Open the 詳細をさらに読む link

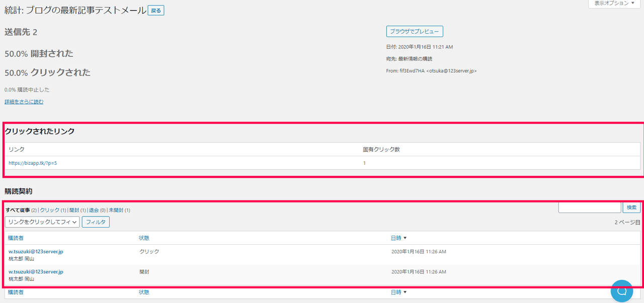tap(24, 102)
